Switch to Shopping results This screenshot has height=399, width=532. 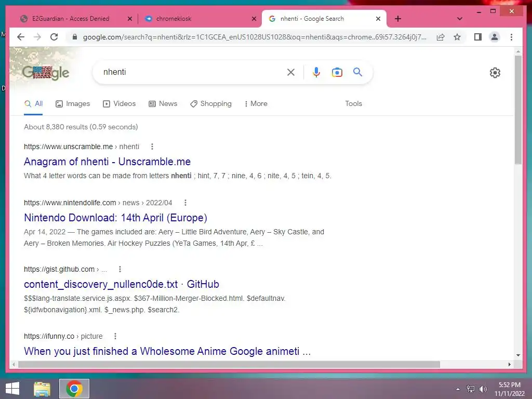click(x=211, y=103)
